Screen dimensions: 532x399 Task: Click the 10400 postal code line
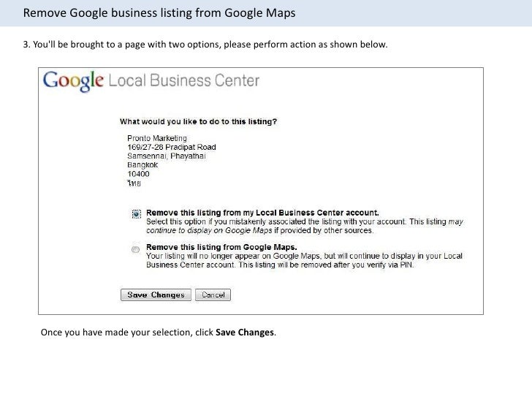138,174
